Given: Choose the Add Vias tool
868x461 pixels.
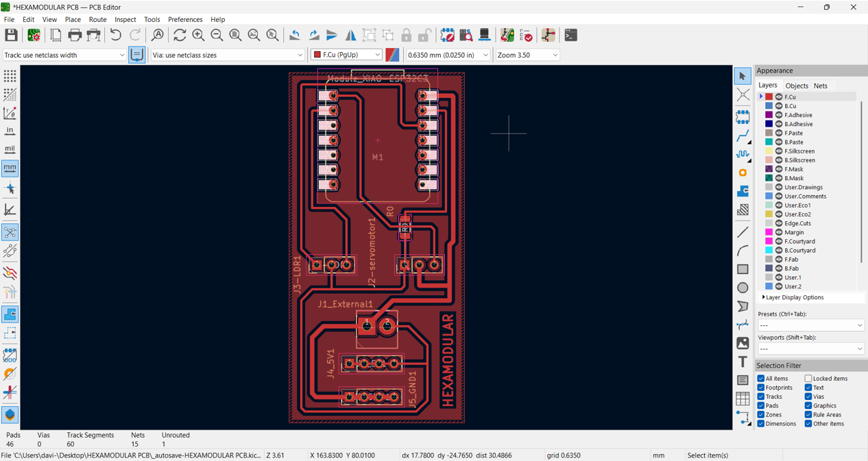Looking at the screenshot, I should (743, 173).
